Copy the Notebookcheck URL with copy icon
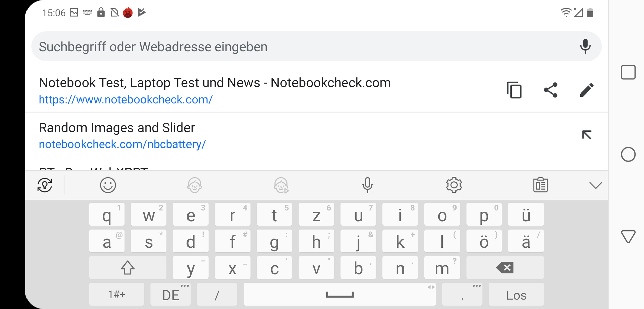Viewport: 644px width, 309px height. tap(514, 90)
